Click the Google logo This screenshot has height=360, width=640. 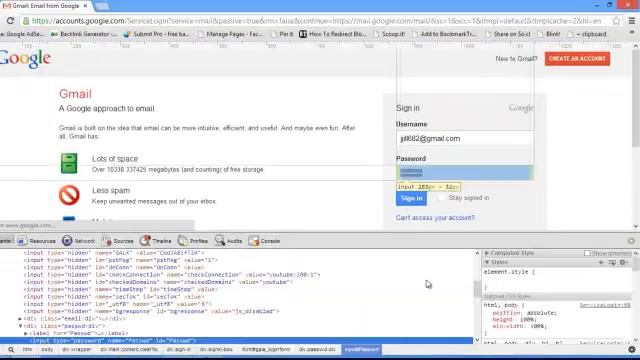pyautogui.click(x=25, y=59)
